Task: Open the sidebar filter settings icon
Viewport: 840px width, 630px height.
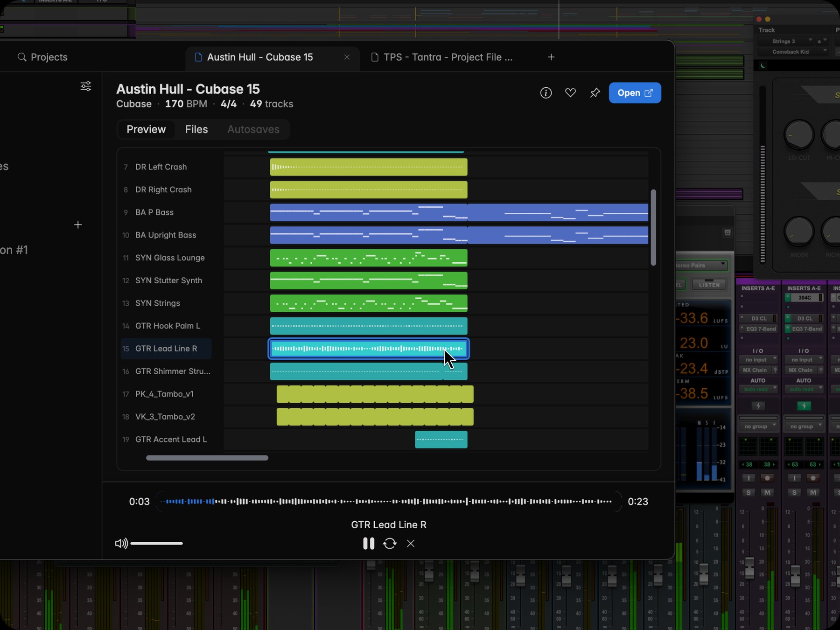Action: (86, 86)
